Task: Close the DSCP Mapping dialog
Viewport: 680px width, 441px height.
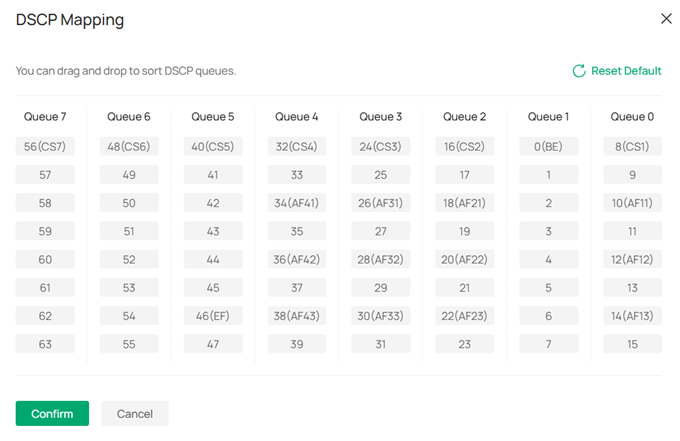Action: point(667,19)
